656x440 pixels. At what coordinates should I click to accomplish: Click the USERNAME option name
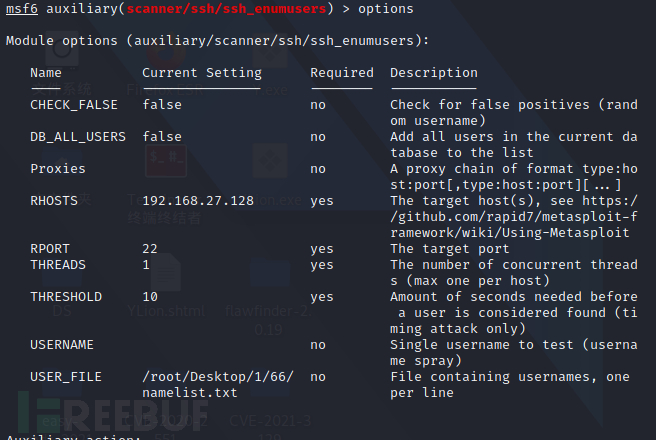click(x=62, y=345)
